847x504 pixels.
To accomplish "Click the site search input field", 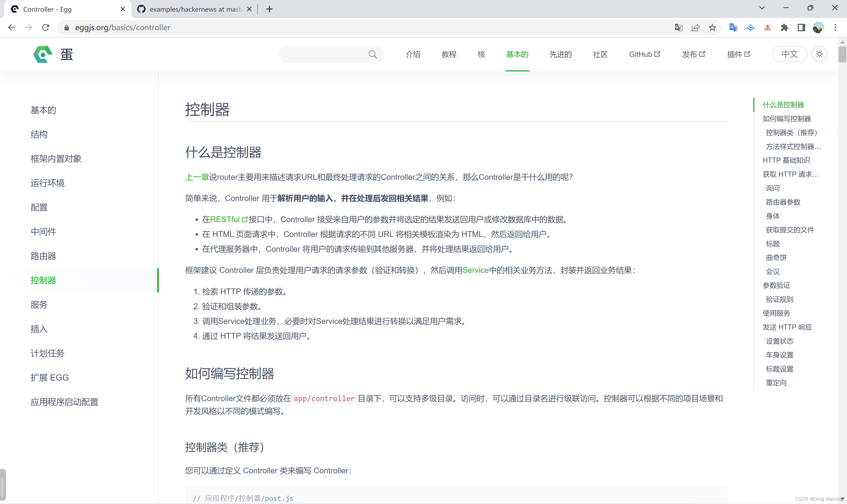I will click(331, 54).
